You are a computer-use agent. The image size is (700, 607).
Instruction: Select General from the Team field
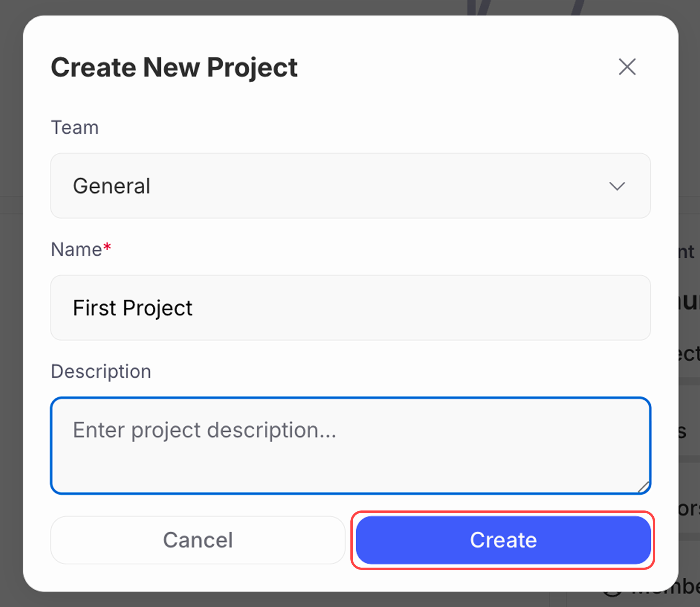112,186
